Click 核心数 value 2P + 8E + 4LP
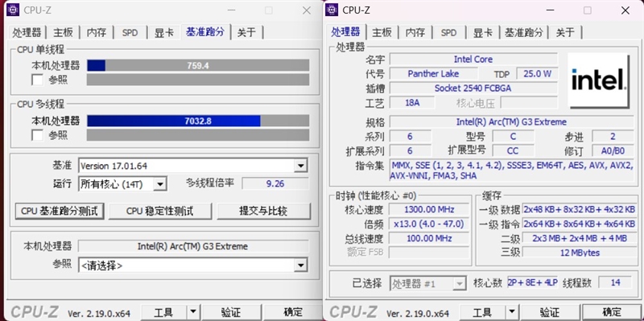Viewport: 644px width, 321px height. coord(532,282)
